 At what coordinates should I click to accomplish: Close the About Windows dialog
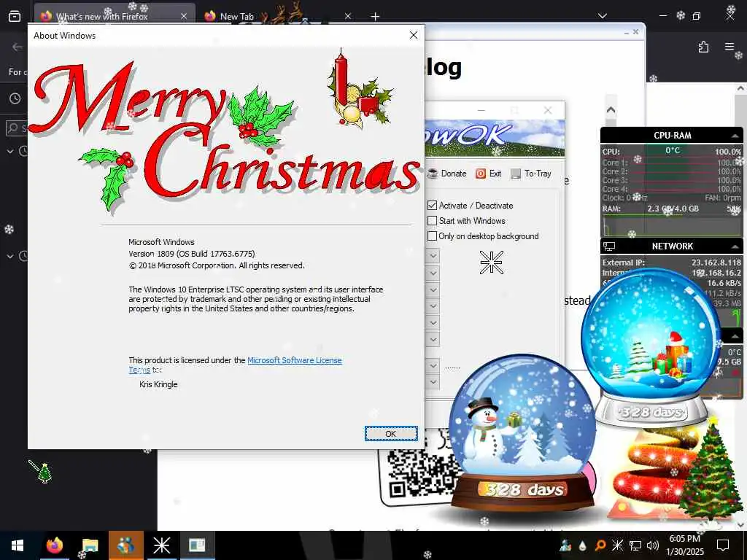click(414, 35)
